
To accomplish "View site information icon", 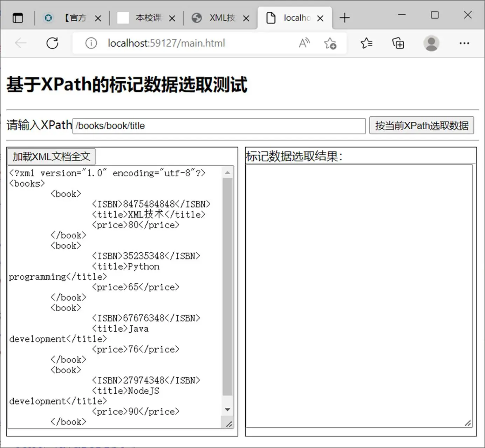I will [x=91, y=43].
